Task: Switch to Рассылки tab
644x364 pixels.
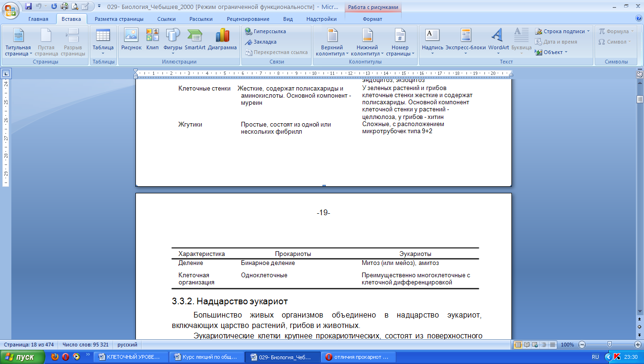Action: click(x=201, y=19)
